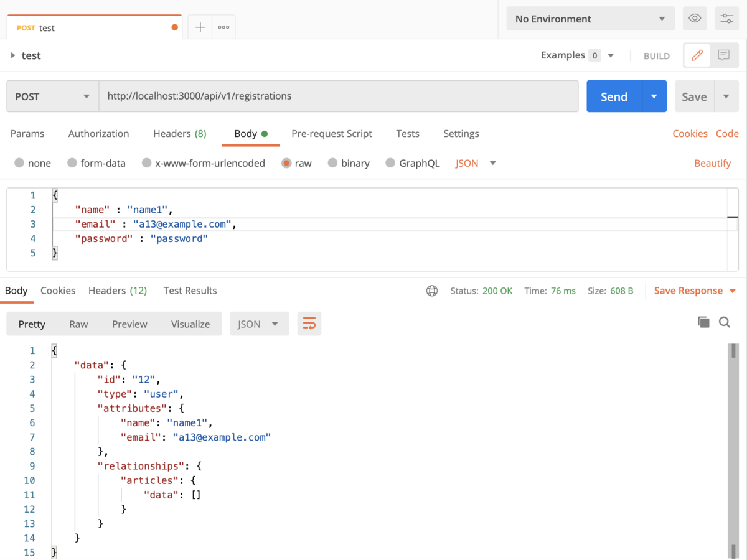The width and height of the screenshot is (747, 560).
Task: Switch to the Headers (8) request tab
Action: 179,134
